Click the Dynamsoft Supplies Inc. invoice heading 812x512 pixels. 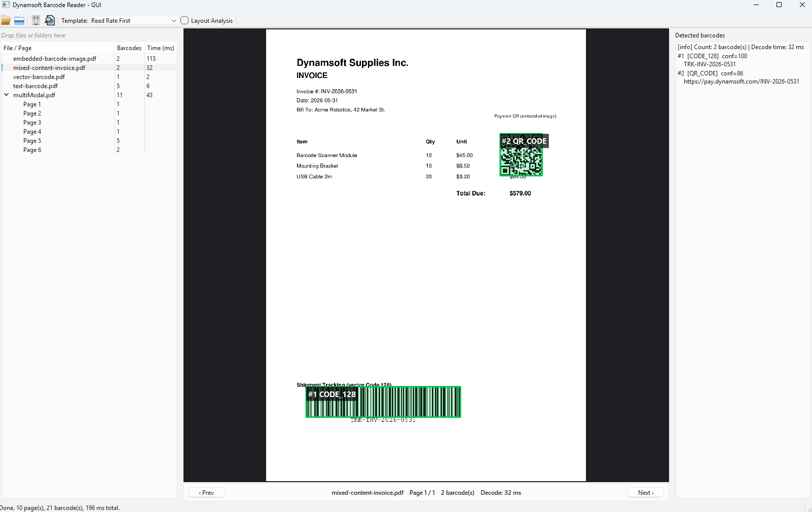point(352,63)
